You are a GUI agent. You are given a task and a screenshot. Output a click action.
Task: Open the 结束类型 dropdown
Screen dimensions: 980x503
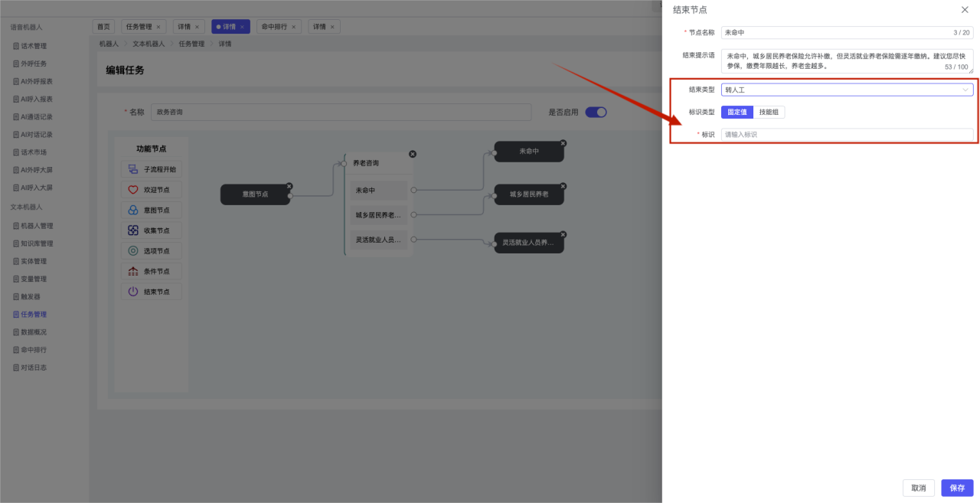847,90
